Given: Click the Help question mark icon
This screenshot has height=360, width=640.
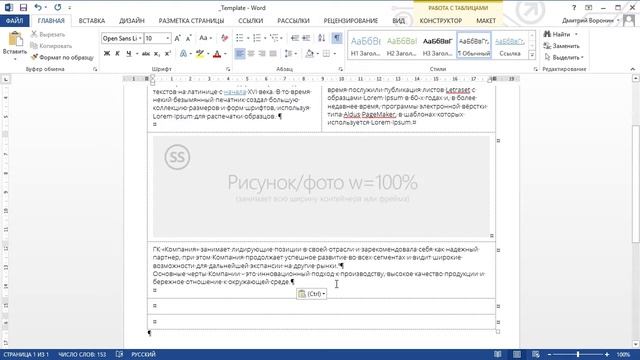Looking at the screenshot, I should click(574, 7).
